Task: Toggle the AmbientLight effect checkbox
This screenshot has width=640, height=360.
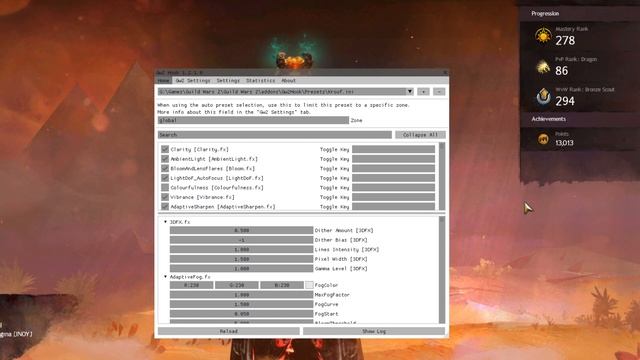Action: click(x=165, y=159)
